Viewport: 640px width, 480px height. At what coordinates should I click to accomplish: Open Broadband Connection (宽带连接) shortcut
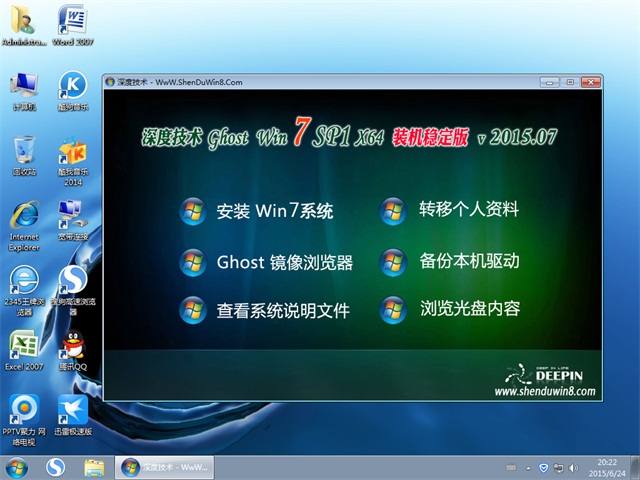(x=73, y=220)
